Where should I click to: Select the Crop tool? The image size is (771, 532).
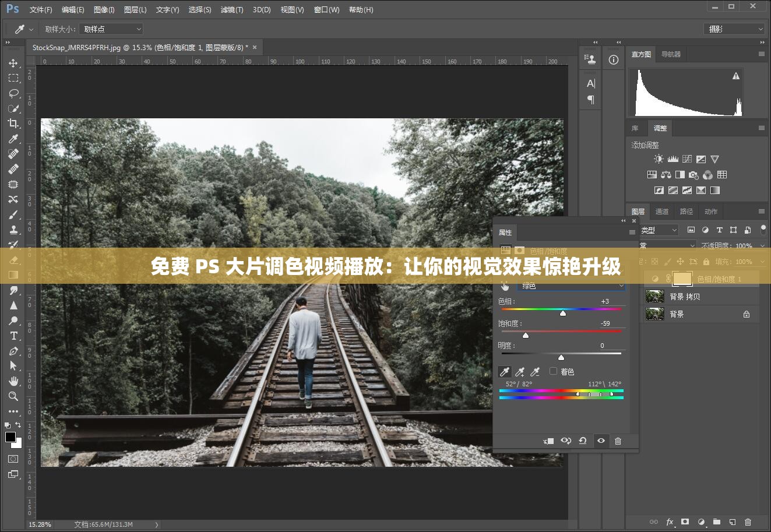point(13,124)
